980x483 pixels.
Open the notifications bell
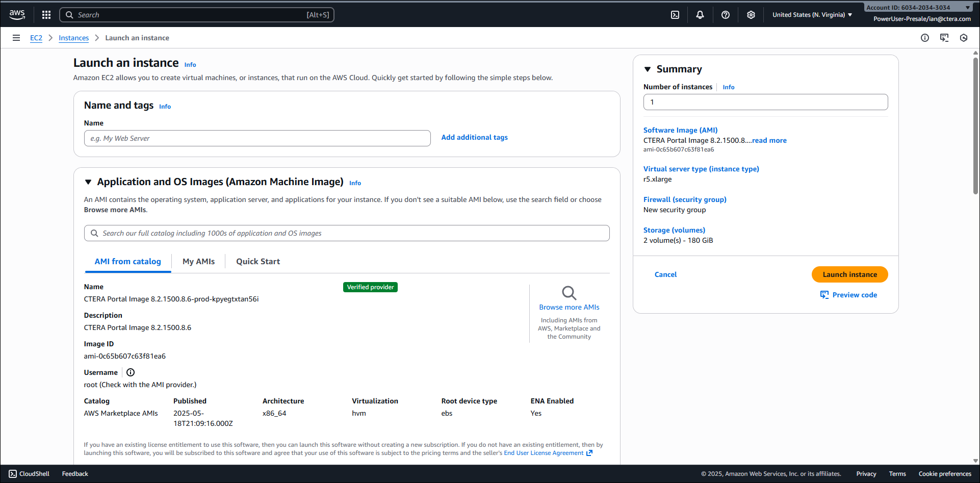click(700, 15)
